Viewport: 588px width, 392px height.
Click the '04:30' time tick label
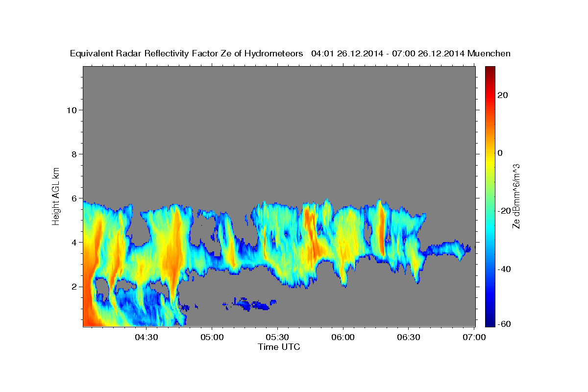[x=146, y=337]
